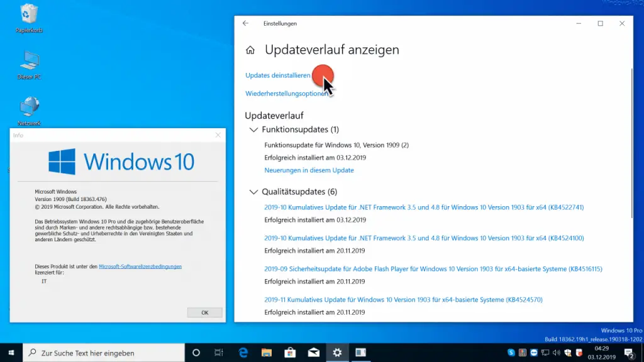The height and width of the screenshot is (362, 644).
Task: Open Microsoft Edge from the taskbar
Action: click(244, 353)
